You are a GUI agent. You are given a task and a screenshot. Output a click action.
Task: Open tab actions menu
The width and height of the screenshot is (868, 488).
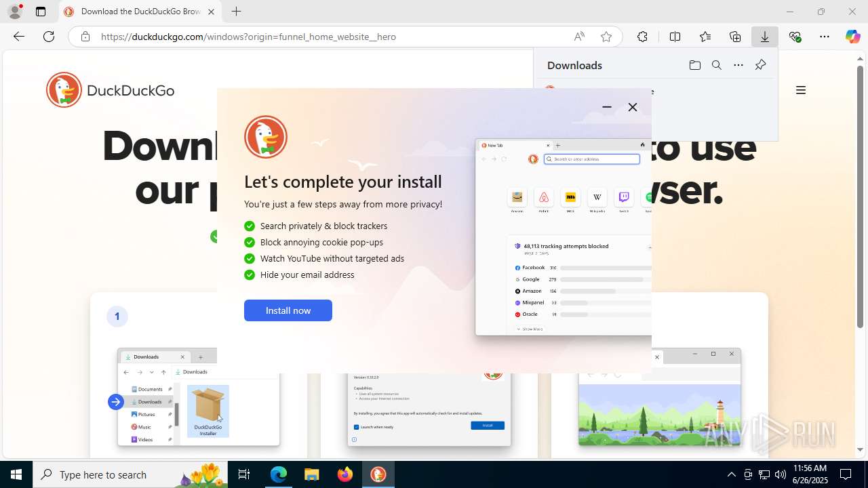point(41,12)
